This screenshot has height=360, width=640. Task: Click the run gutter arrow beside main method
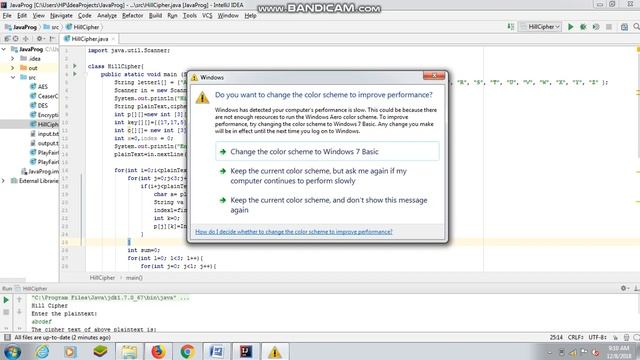click(75, 74)
